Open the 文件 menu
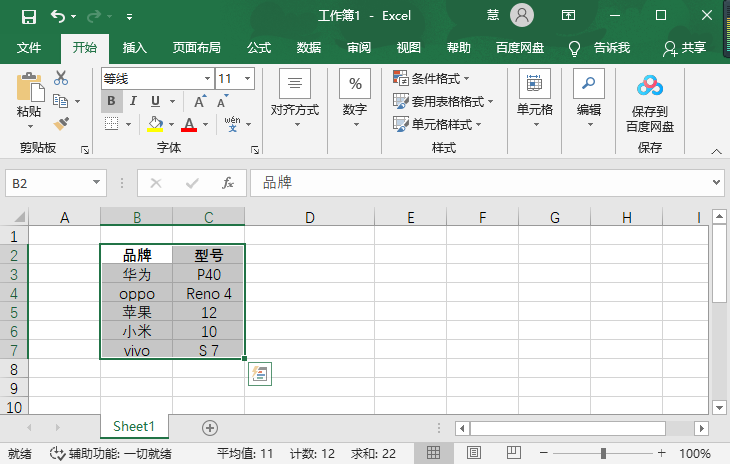Viewport: 730px width, 464px height. coord(29,47)
